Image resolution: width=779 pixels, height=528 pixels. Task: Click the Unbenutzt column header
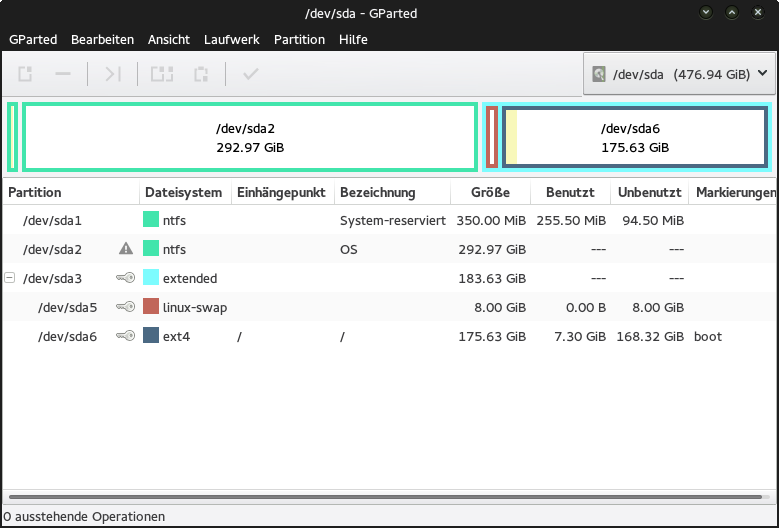click(x=649, y=192)
